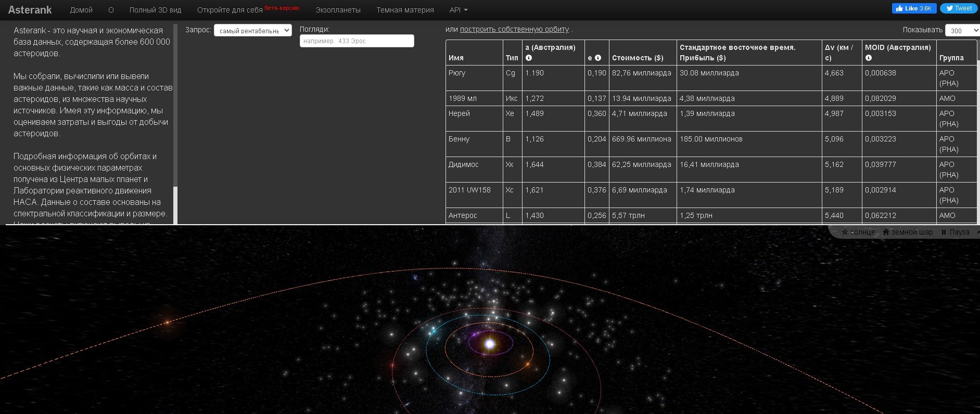Click the Twitter Tweet button
Viewport: 980px width, 414px height.
[x=958, y=8]
